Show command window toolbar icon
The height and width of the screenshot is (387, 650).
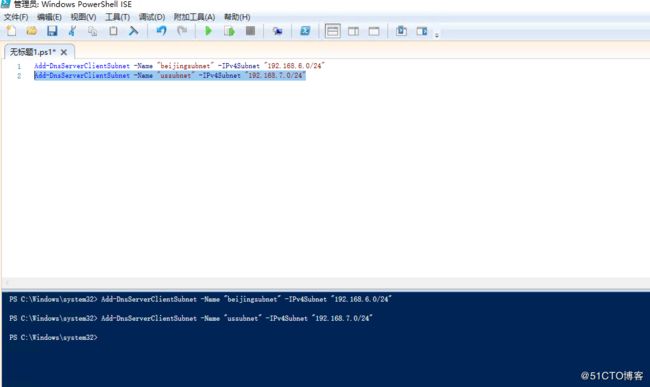point(401,31)
